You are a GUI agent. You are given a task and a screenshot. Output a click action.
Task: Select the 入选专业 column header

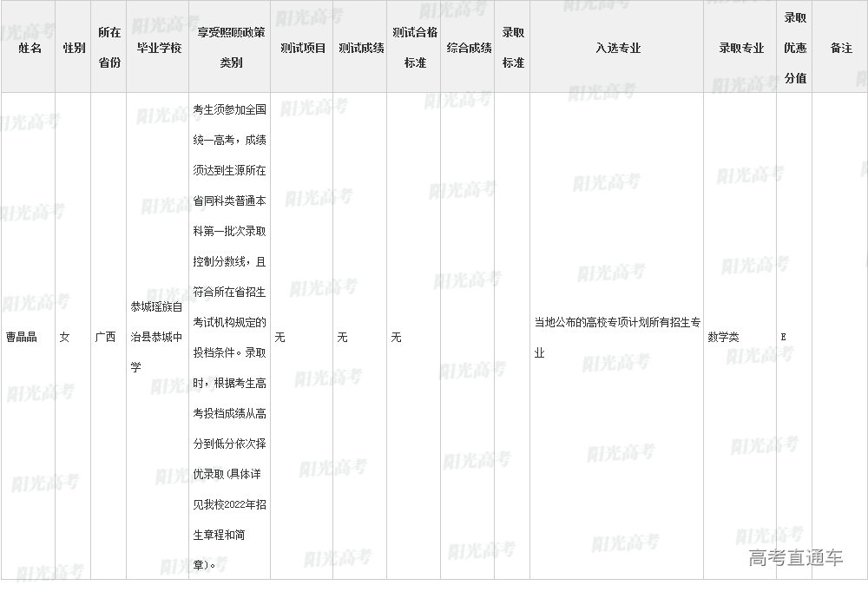click(617, 48)
